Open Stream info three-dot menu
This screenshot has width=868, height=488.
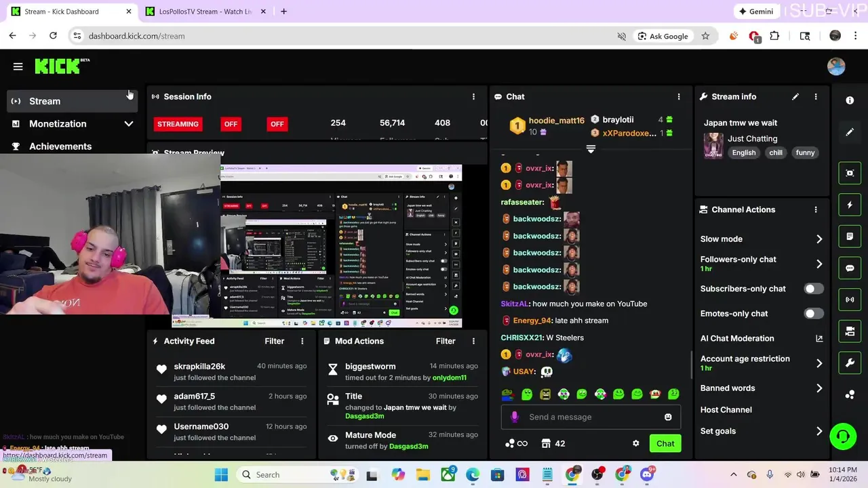click(816, 97)
